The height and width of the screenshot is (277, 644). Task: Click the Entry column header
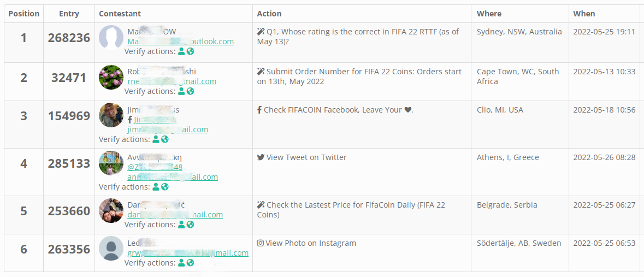click(x=69, y=14)
